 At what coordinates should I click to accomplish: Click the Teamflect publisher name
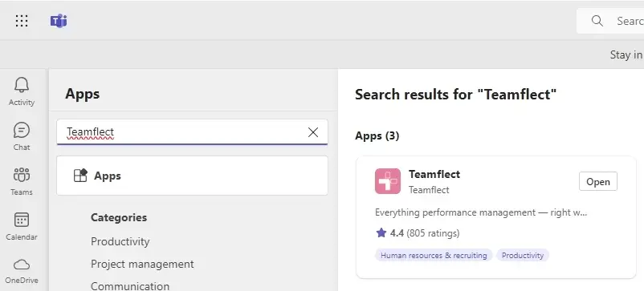(429, 190)
